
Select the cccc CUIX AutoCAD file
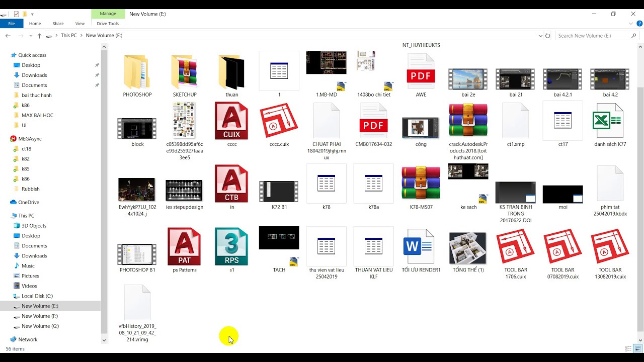[x=231, y=121]
